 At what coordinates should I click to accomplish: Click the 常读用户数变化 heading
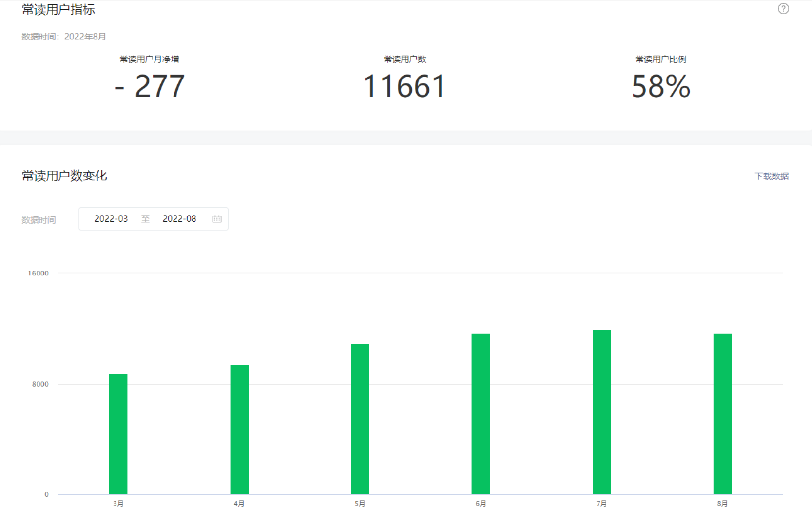tap(64, 176)
